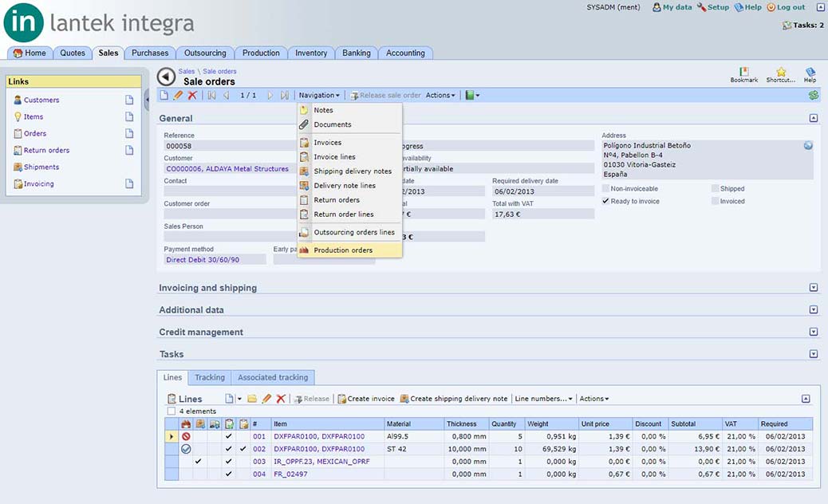Switch to the Associated tracking tab
The image size is (828, 504).
coord(273,377)
